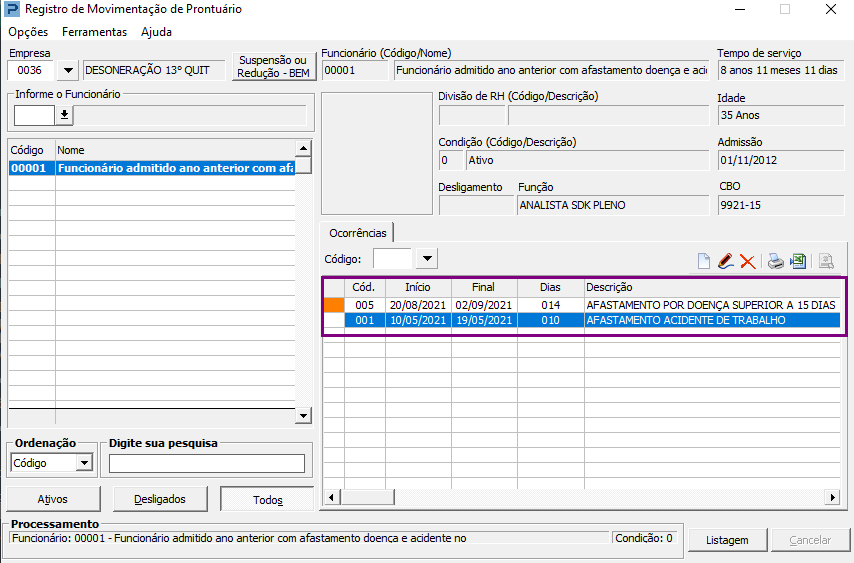Open the Empresa dropdown arrow
This screenshot has width=854, height=563.
tap(68, 70)
